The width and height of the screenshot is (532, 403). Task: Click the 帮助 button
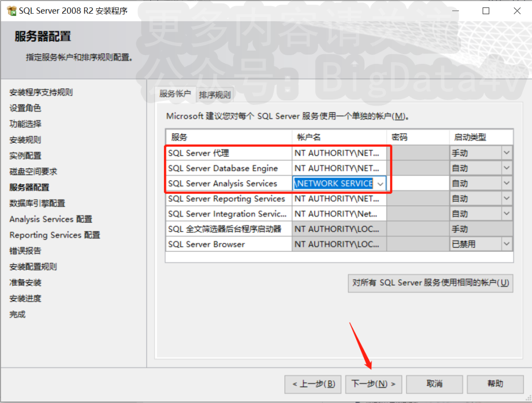(x=495, y=384)
